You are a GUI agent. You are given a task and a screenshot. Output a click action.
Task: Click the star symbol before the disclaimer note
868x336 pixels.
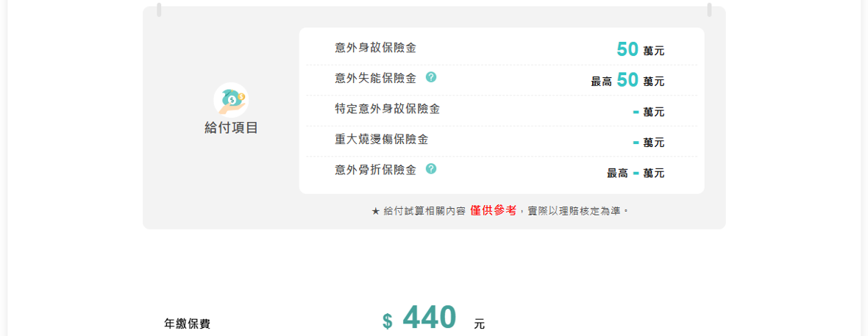tap(375, 211)
